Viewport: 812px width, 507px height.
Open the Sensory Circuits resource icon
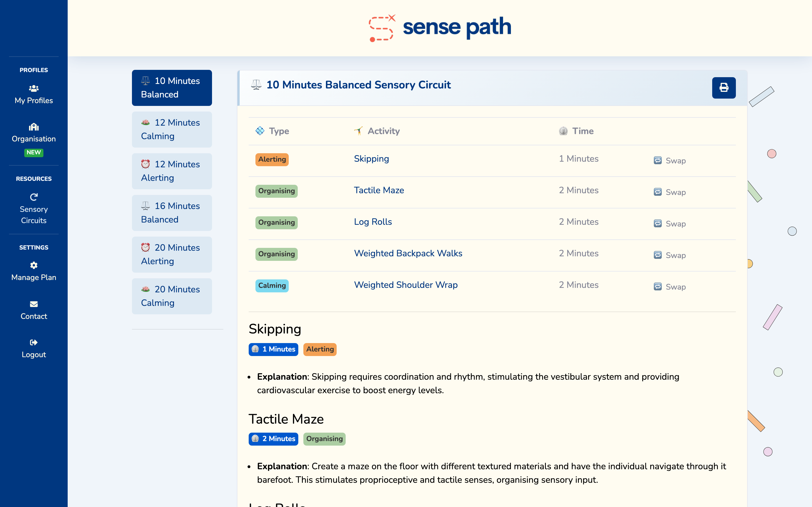point(34,197)
